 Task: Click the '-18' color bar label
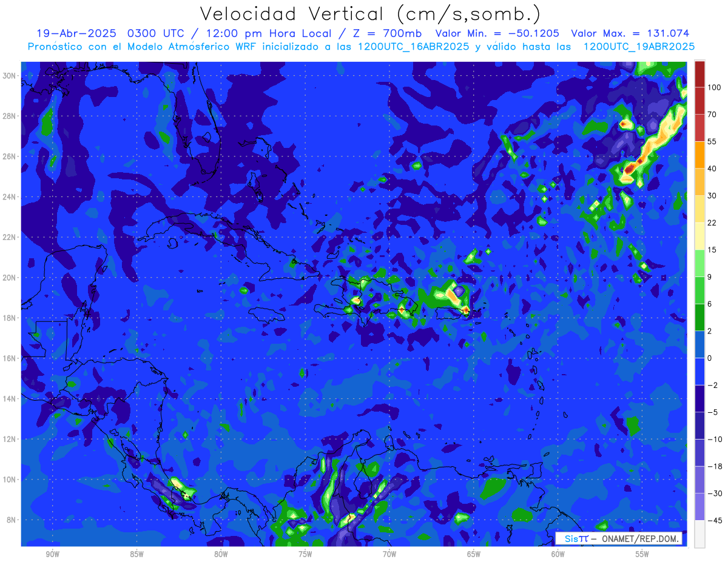coord(714,466)
